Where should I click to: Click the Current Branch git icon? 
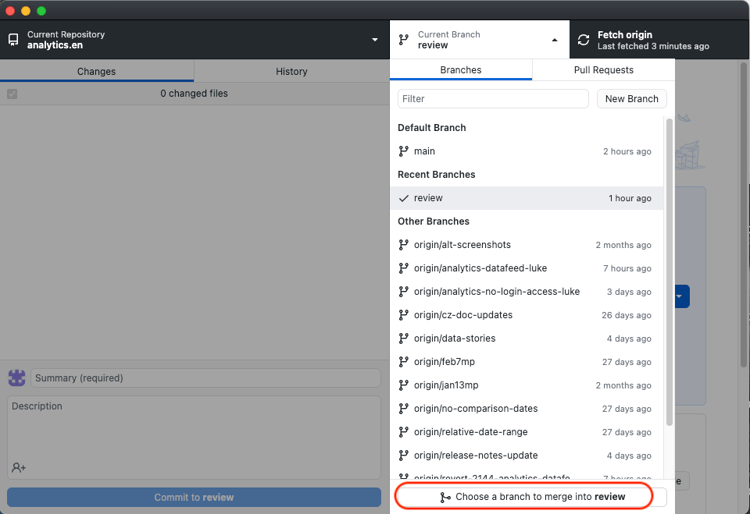pos(404,40)
